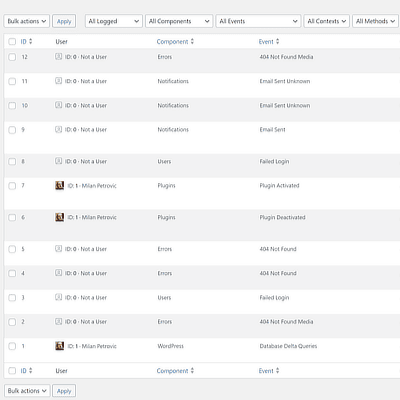400x400 pixels.
Task: Click the placeholder user icon in row 12
Action: (58, 57)
